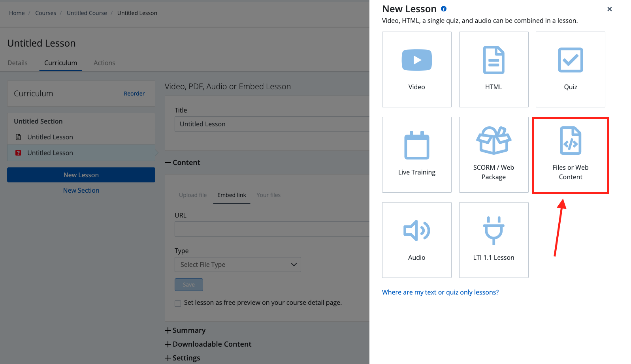Screen dimensions: 631x364
Task: Enable the free preview lesson checkbox
Action: (178, 303)
